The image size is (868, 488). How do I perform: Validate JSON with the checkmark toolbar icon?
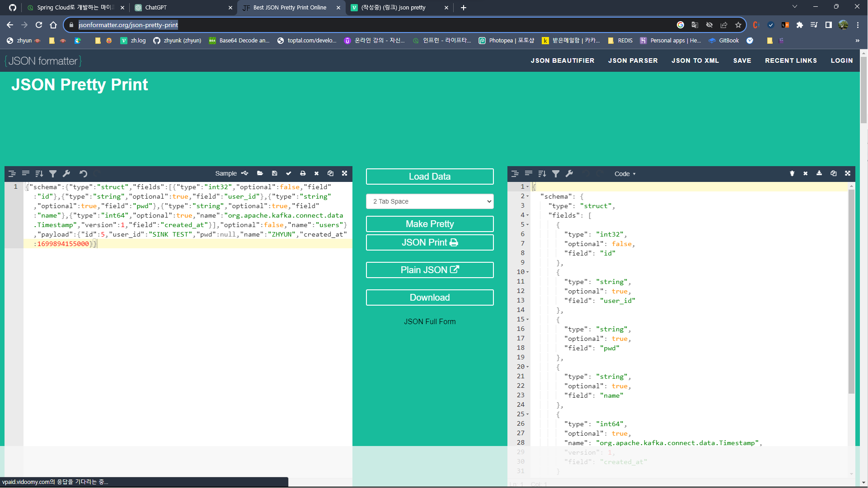289,173
